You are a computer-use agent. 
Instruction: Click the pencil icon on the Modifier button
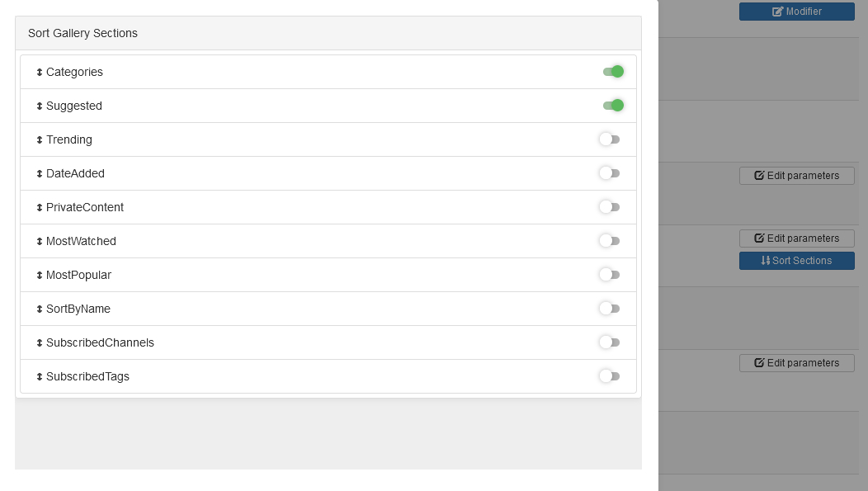point(776,11)
